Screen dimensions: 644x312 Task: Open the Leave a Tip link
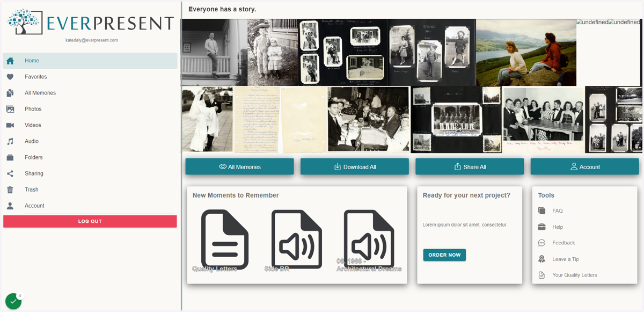pos(566,259)
